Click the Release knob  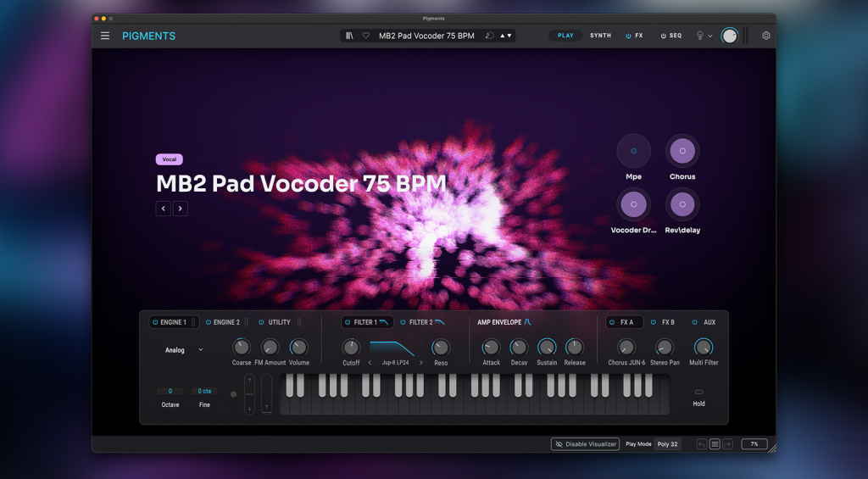click(575, 348)
